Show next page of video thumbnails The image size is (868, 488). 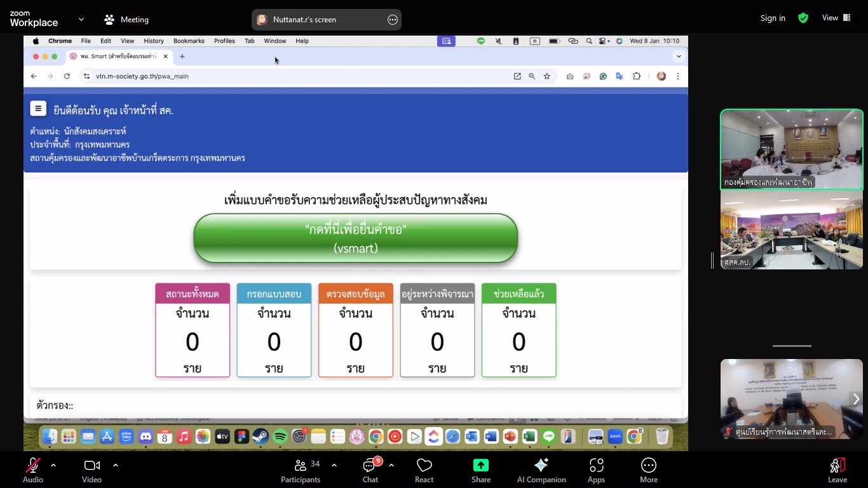pos(855,399)
